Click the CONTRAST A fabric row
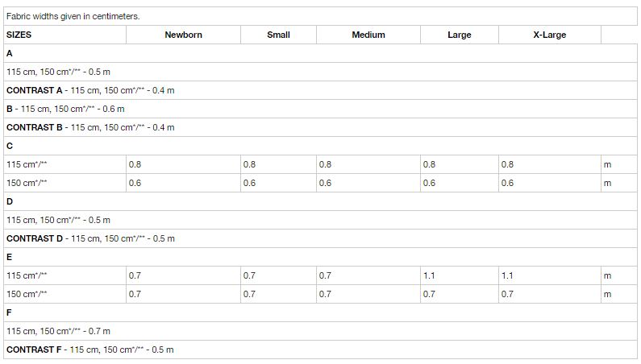The height and width of the screenshot is (364, 641). pyautogui.click(x=321, y=90)
